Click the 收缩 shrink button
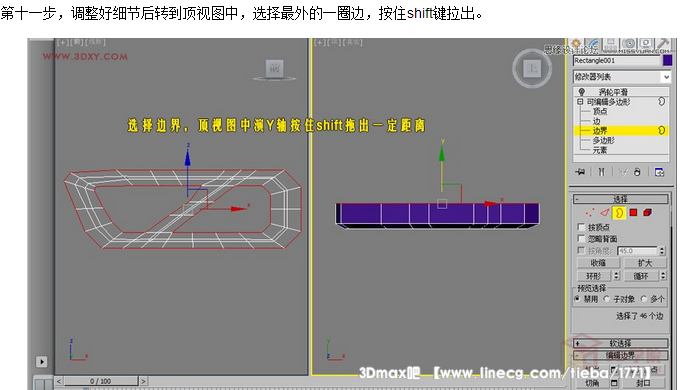 (x=598, y=263)
